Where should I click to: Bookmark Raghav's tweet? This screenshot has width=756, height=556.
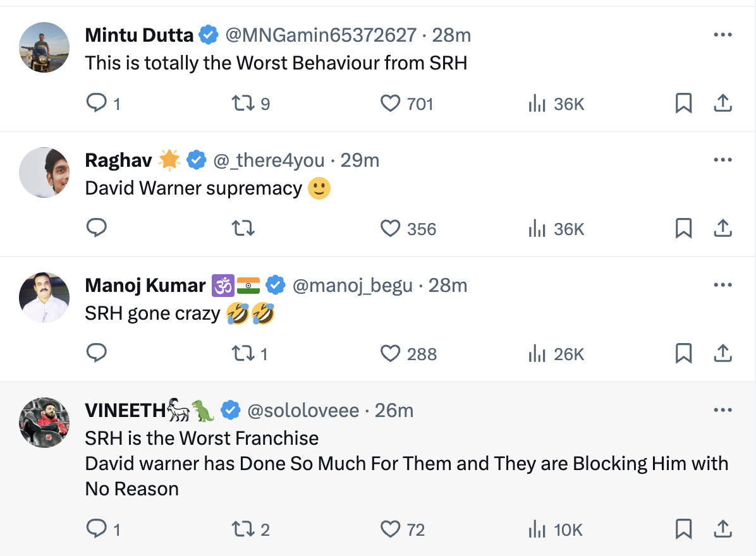pos(683,228)
